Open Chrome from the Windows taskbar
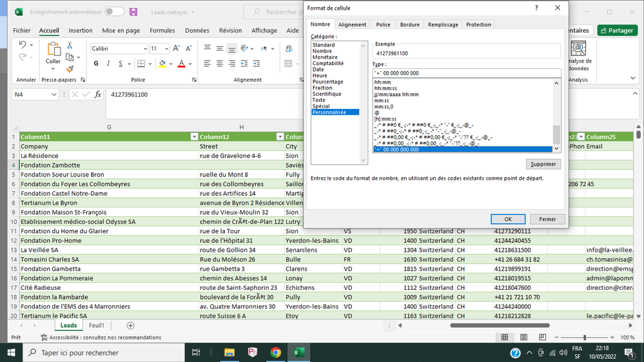Image resolution: width=644 pixels, height=362 pixels. click(275, 352)
